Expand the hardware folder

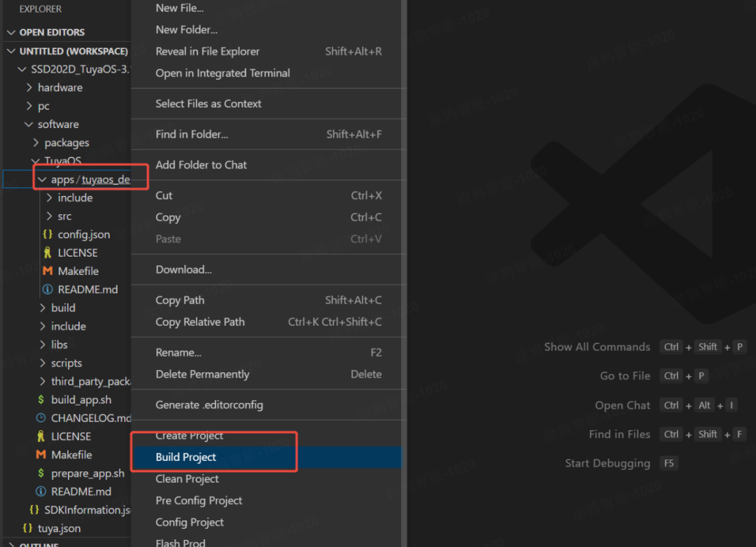pyautogui.click(x=29, y=87)
